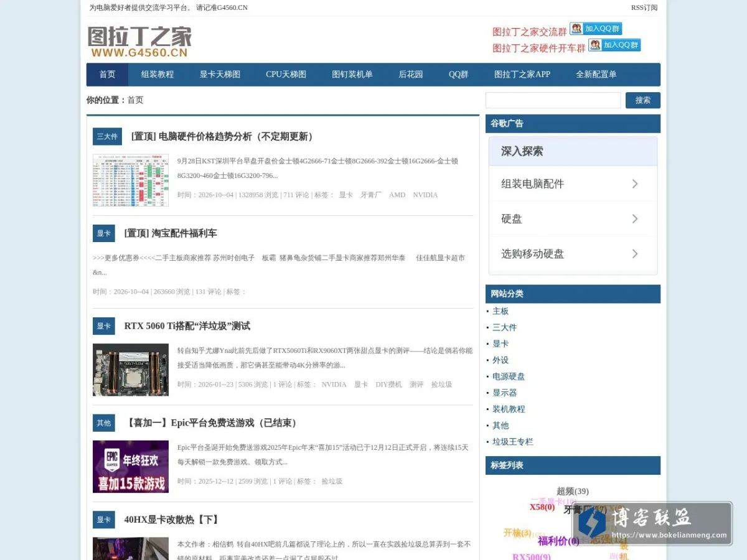Viewport: 747px width, 560px height.
Task: Select 全新配置单 in the navigation bar
Action: click(x=596, y=75)
